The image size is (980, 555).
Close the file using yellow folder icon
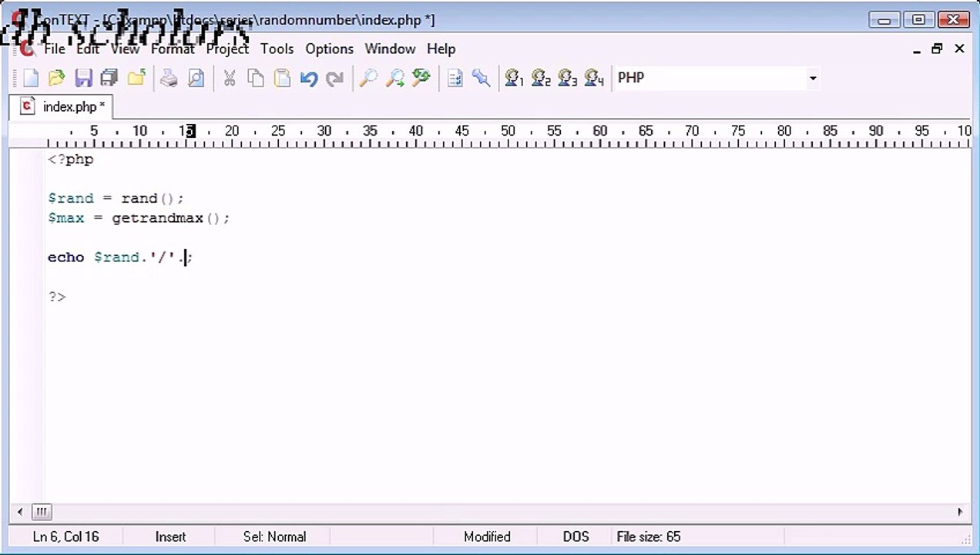click(x=136, y=78)
